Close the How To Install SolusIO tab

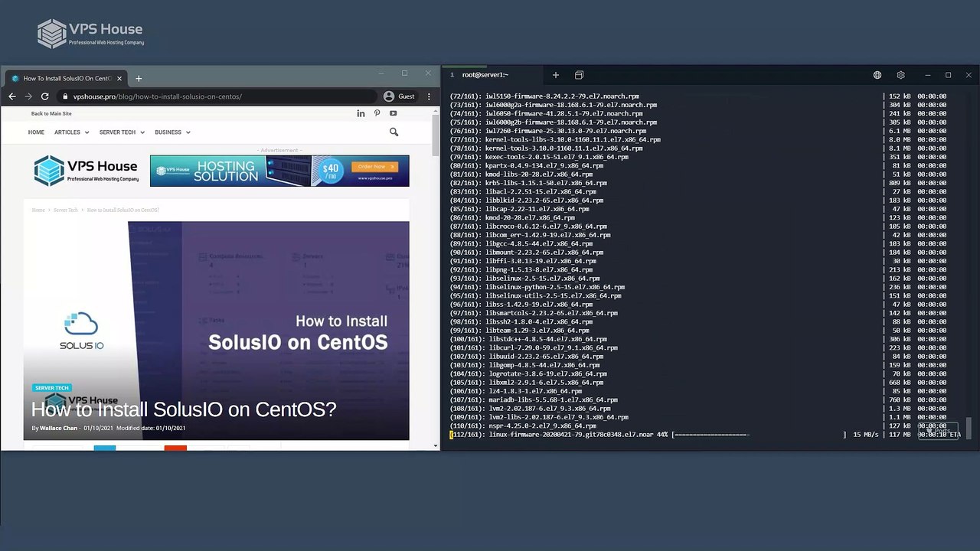tap(119, 78)
